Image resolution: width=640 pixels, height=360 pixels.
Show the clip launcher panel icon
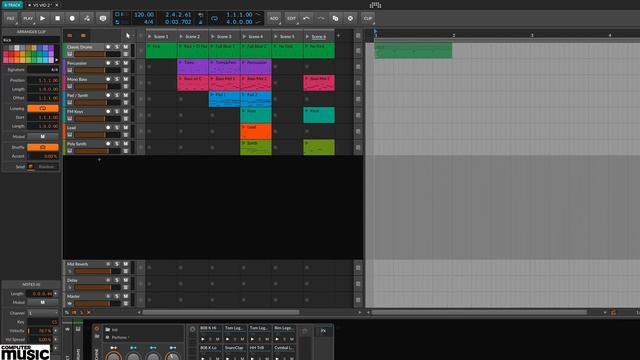point(70,36)
